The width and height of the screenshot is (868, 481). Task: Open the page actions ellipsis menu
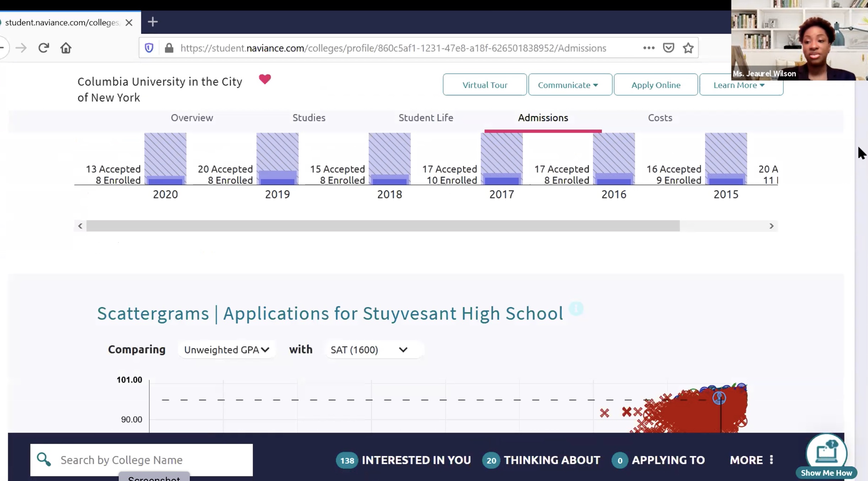(x=649, y=48)
